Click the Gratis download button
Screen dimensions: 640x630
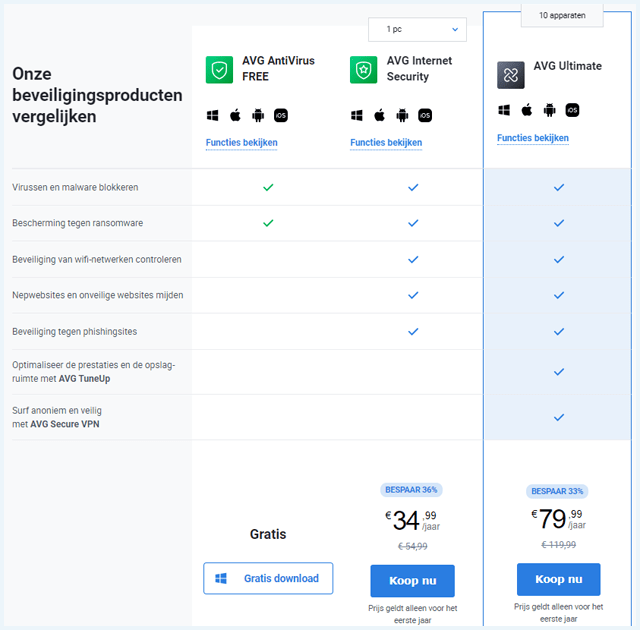coord(268,579)
